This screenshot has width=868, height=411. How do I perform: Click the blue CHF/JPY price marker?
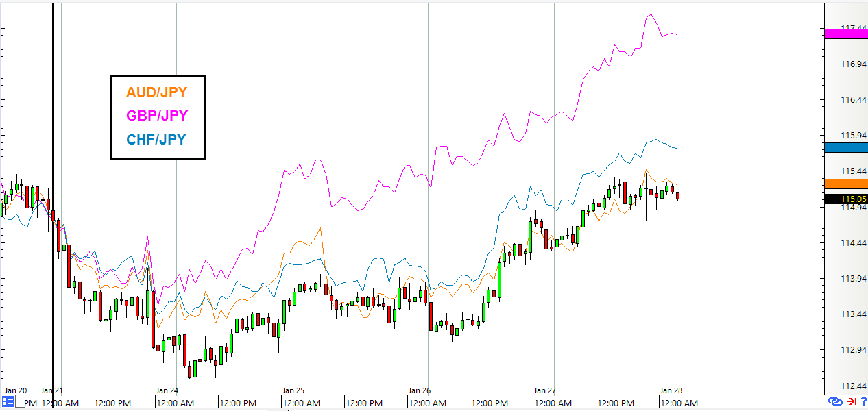point(846,147)
